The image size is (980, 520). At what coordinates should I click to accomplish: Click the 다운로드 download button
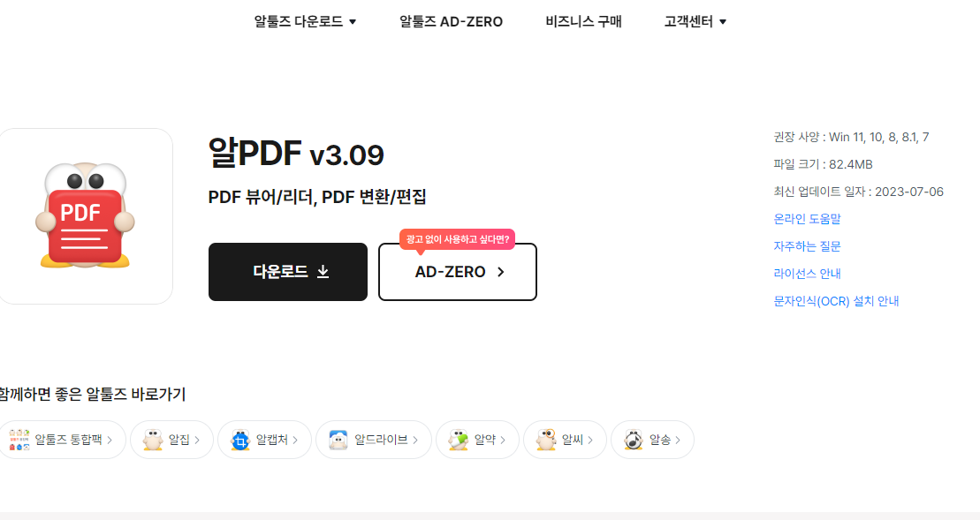click(x=287, y=272)
